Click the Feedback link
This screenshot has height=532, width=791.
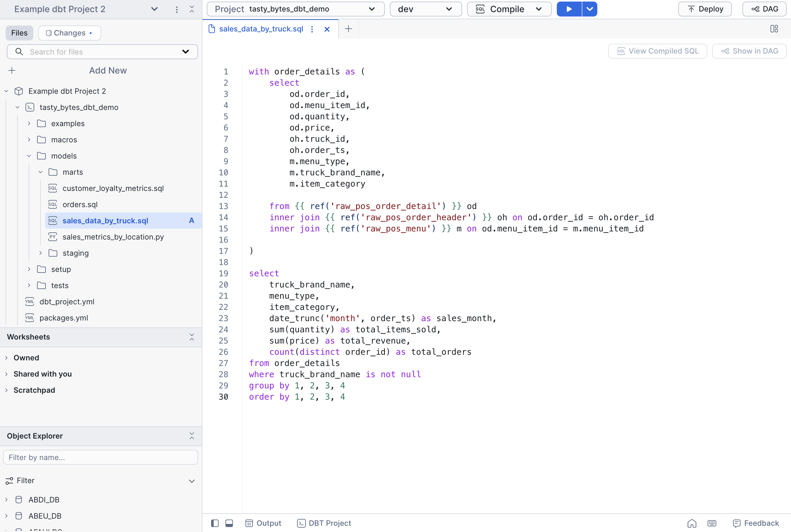[x=756, y=524]
